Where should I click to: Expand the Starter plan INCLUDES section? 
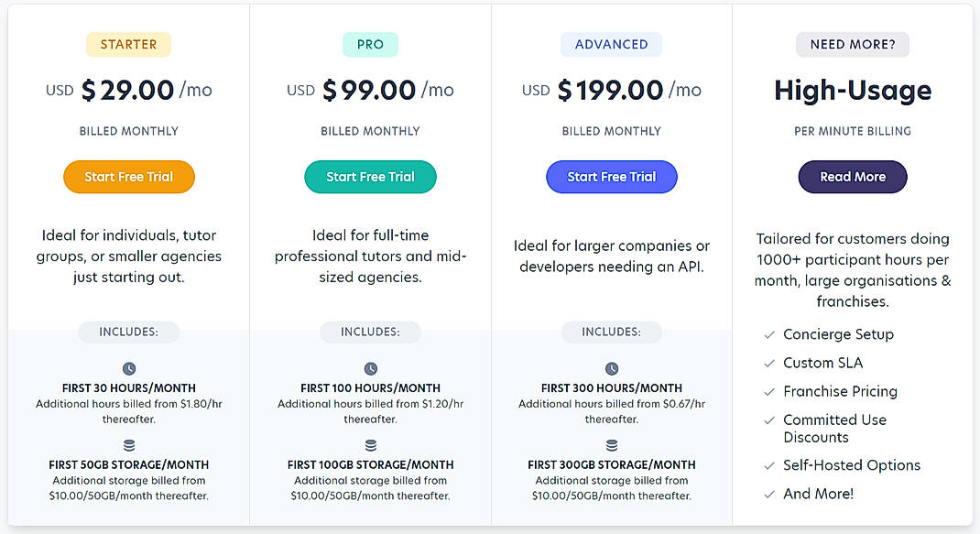(x=128, y=332)
